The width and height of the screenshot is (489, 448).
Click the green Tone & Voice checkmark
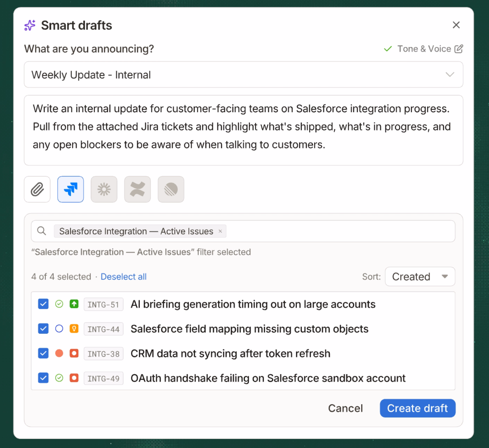point(388,49)
